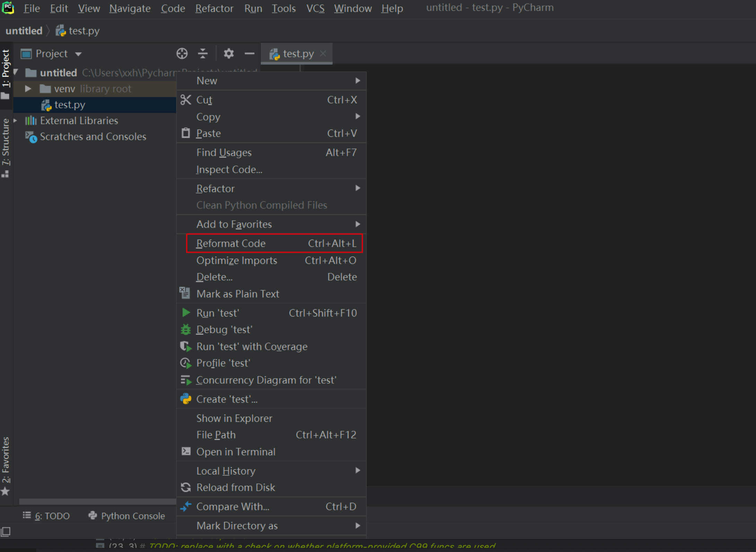
Task: Toggle the 2: Favorites side tool window
Action: (6, 466)
